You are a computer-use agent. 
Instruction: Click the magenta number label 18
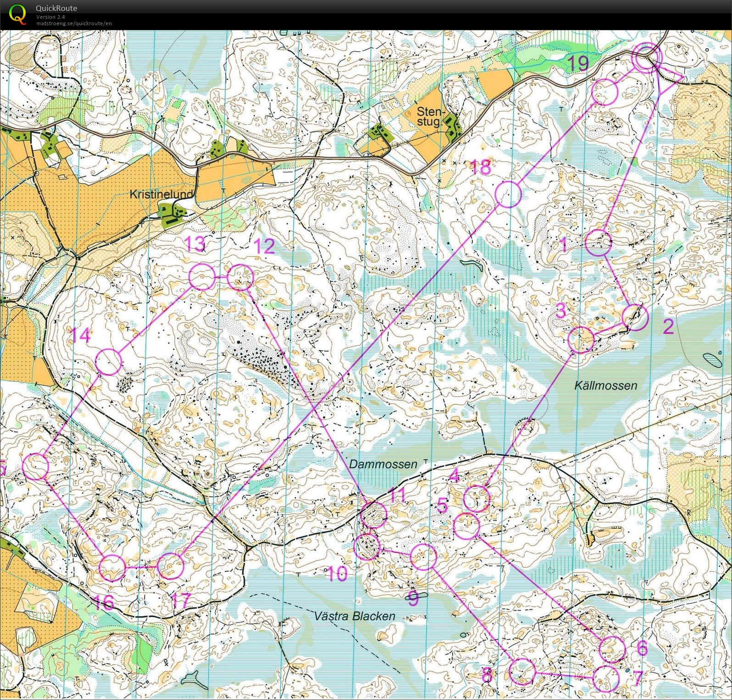pyautogui.click(x=481, y=167)
